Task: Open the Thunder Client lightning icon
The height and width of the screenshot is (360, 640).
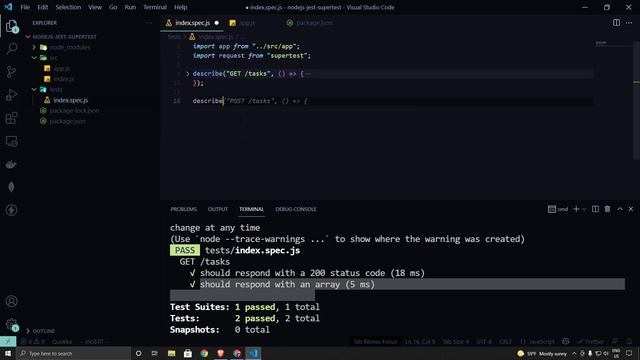Action: (11, 210)
